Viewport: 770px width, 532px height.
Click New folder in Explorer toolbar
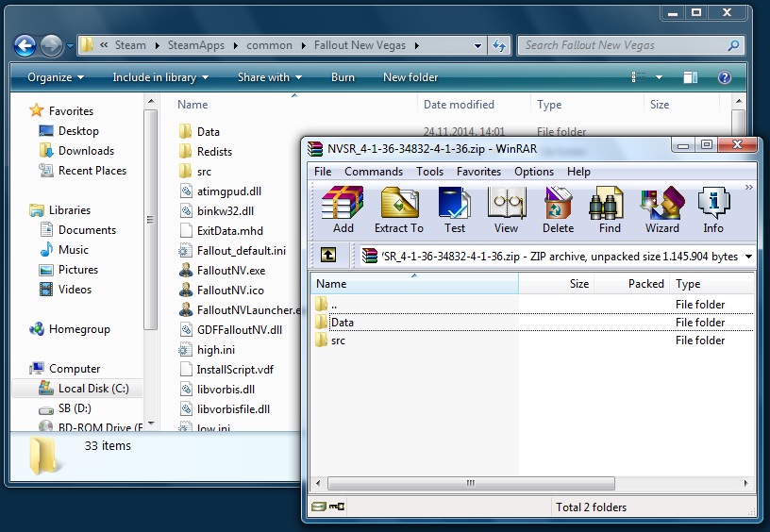[x=410, y=77]
